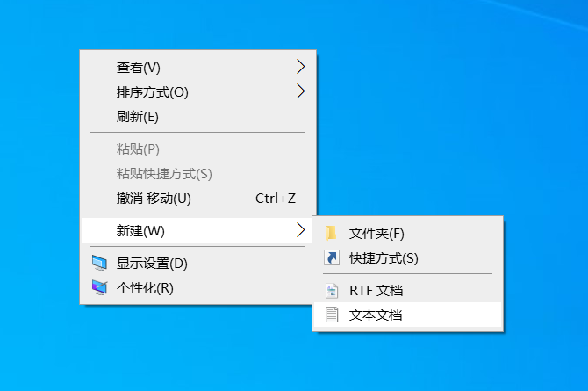Click the RTF document icon

pyautogui.click(x=331, y=291)
